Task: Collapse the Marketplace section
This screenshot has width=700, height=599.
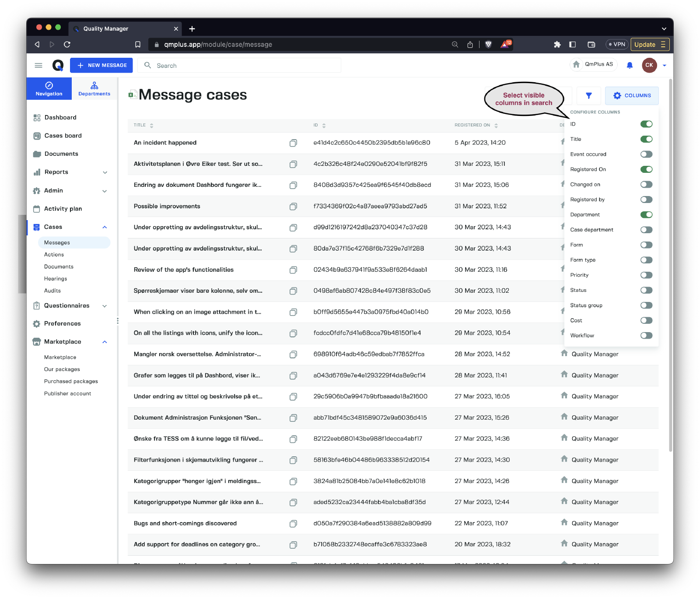Action: (x=105, y=342)
